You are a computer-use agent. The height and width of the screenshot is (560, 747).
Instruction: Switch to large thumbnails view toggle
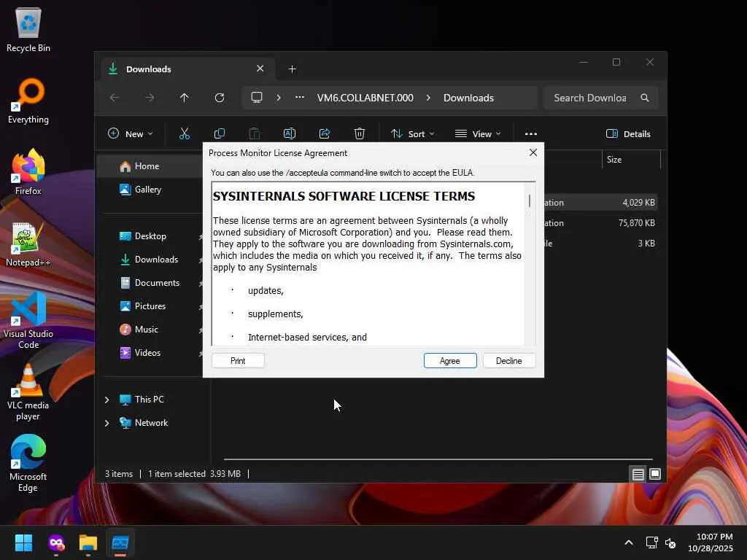tap(655, 474)
